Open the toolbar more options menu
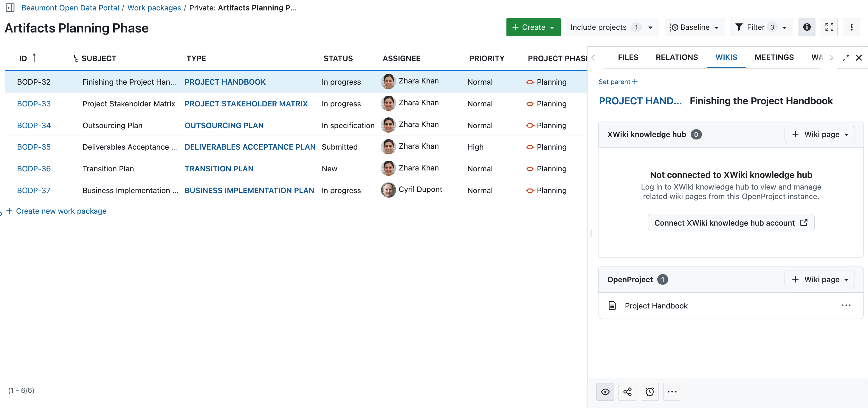The width and height of the screenshot is (868, 408). coord(851,27)
